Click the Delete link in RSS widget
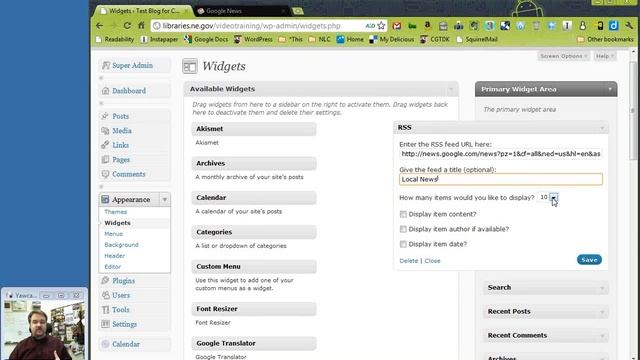The width and height of the screenshot is (640, 360). point(409,261)
